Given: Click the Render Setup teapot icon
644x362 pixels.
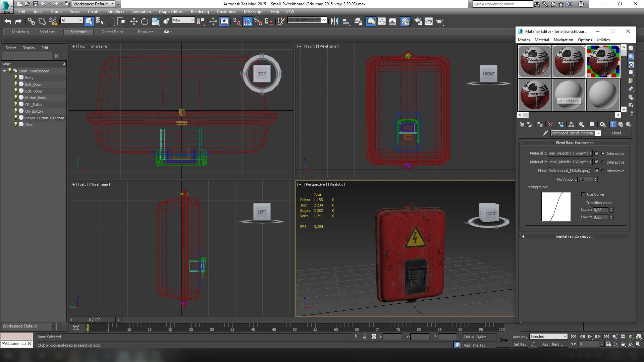Looking at the screenshot, I should [418, 21].
